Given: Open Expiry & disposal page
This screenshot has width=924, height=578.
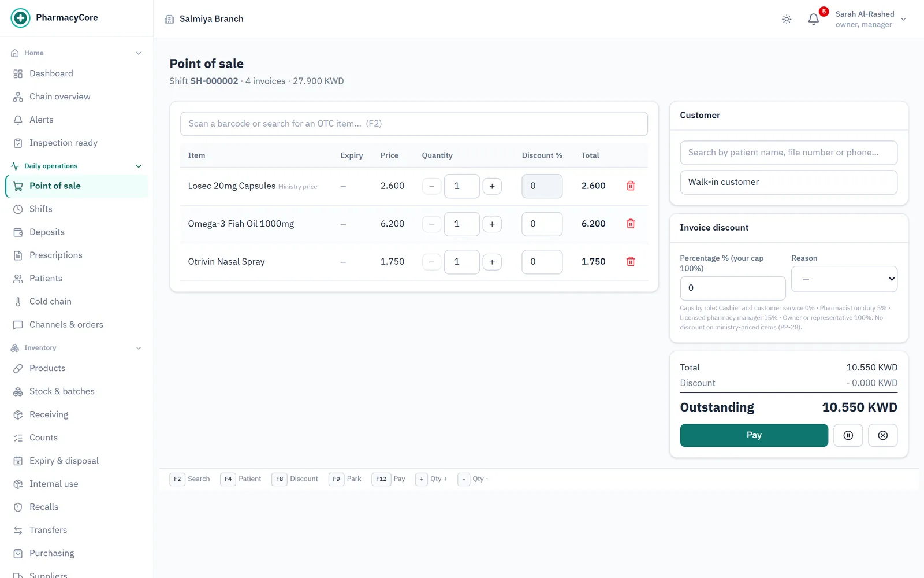Looking at the screenshot, I should (x=76, y=461).
